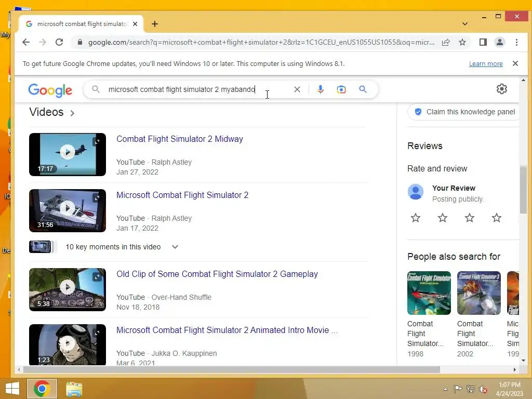Show hidden system tray icons
532x399 pixels.
click(445, 389)
